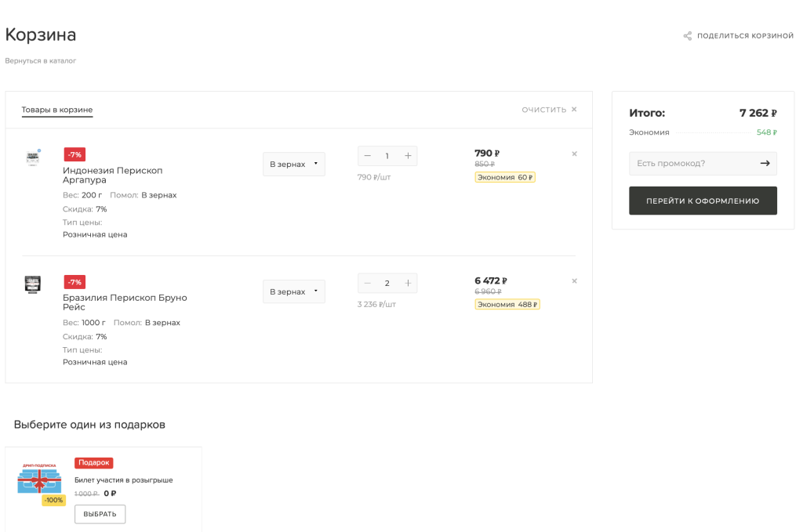This screenshot has width=803, height=532.
Task: Apply promo code with arrow icon
Action: (765, 163)
